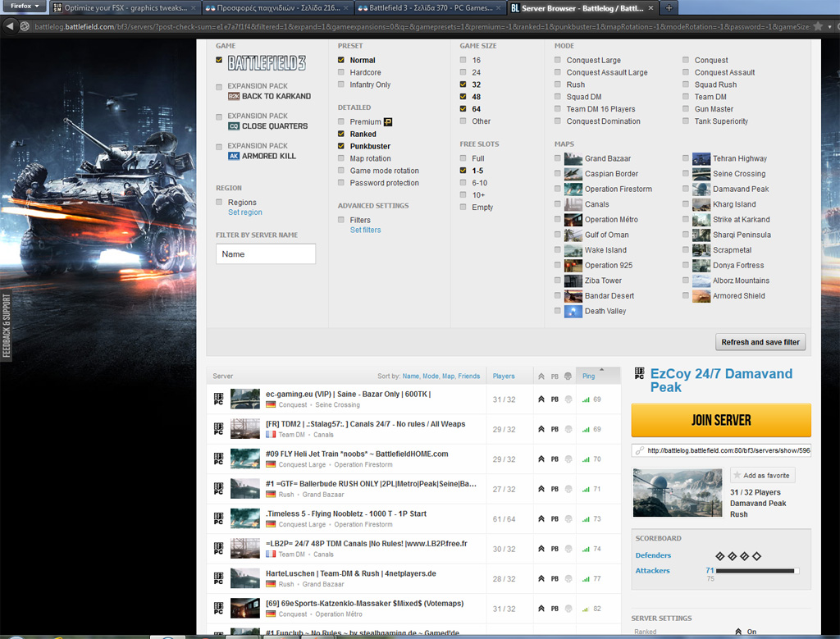Image resolution: width=840 pixels, height=639 pixels.
Task: Click the JOIN SERVER button
Action: click(x=721, y=421)
